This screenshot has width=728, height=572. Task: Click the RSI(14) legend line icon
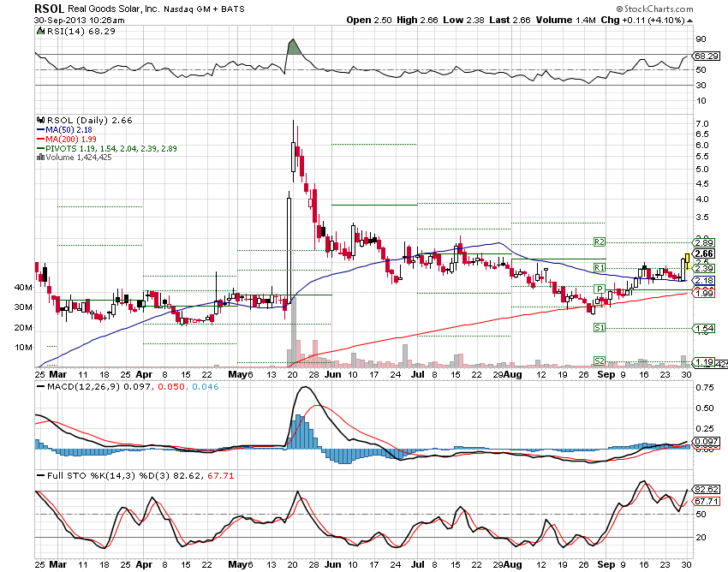[41, 31]
